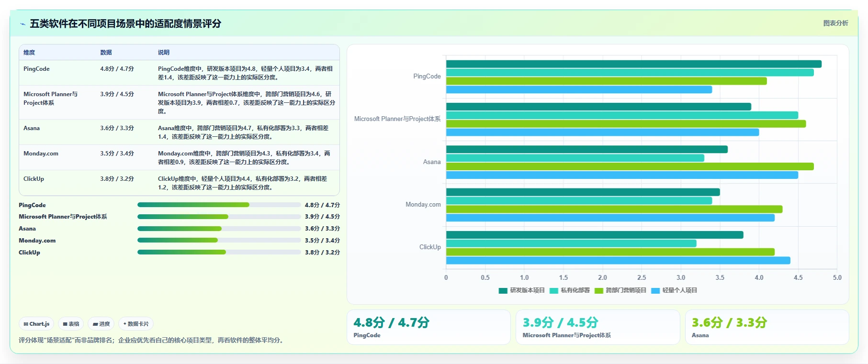This screenshot has width=868, height=364.
Task: Click the 图表分析 label in the header
Action: click(835, 23)
